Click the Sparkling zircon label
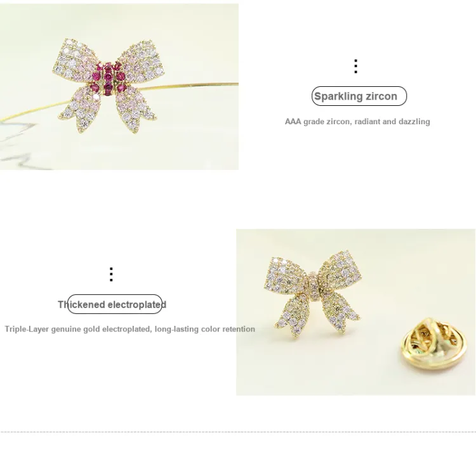Image resolution: width=476 pixels, height=459 pixels. (355, 96)
